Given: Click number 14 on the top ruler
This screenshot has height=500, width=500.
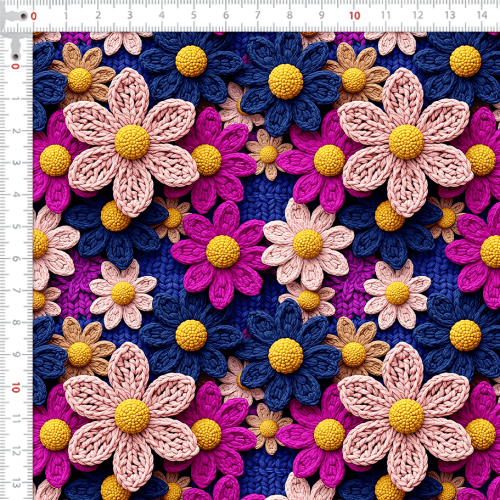Looking at the screenshot, I should click(x=482, y=15).
